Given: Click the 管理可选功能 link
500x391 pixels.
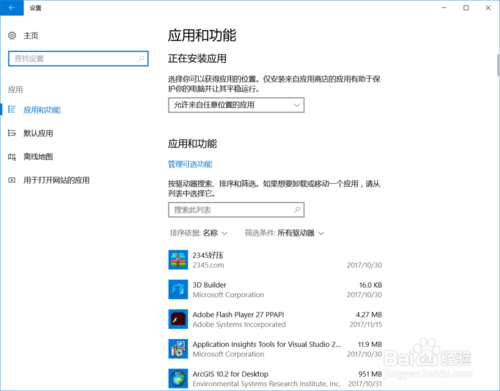Looking at the screenshot, I should tap(190, 164).
